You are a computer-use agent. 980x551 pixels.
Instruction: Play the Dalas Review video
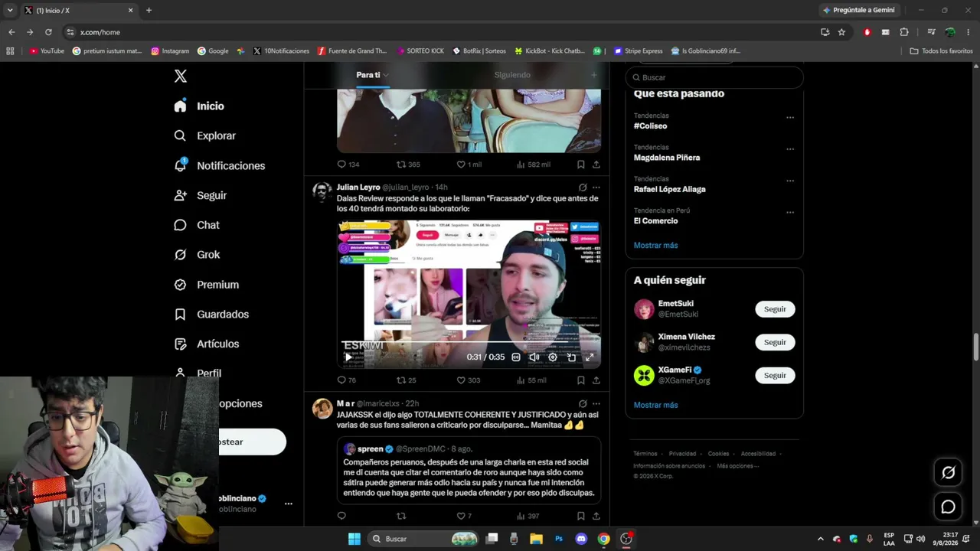coord(348,357)
